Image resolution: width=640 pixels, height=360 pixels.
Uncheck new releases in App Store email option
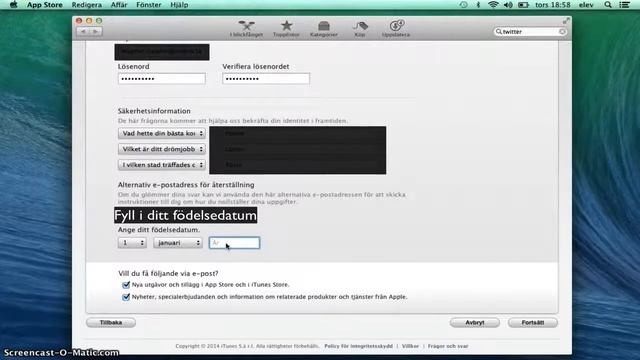[126, 284]
